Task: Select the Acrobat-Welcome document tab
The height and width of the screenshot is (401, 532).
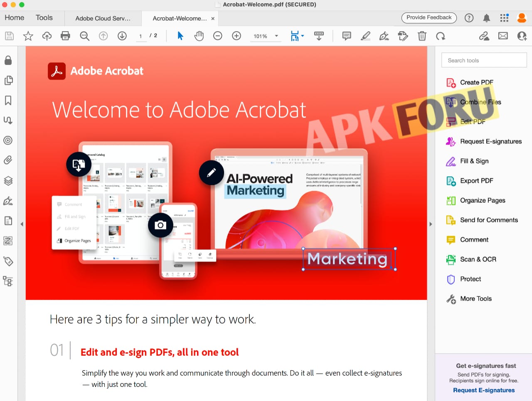Action: pos(180,18)
